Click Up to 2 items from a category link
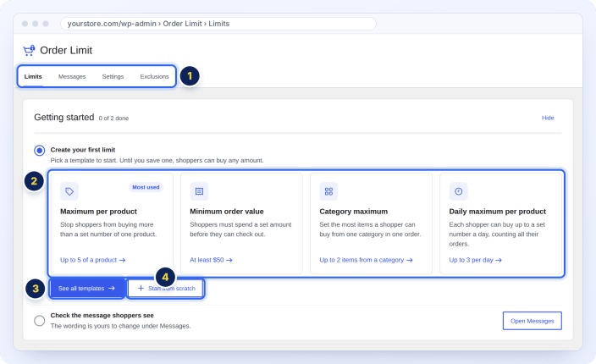The height and width of the screenshot is (364, 596). (x=366, y=260)
